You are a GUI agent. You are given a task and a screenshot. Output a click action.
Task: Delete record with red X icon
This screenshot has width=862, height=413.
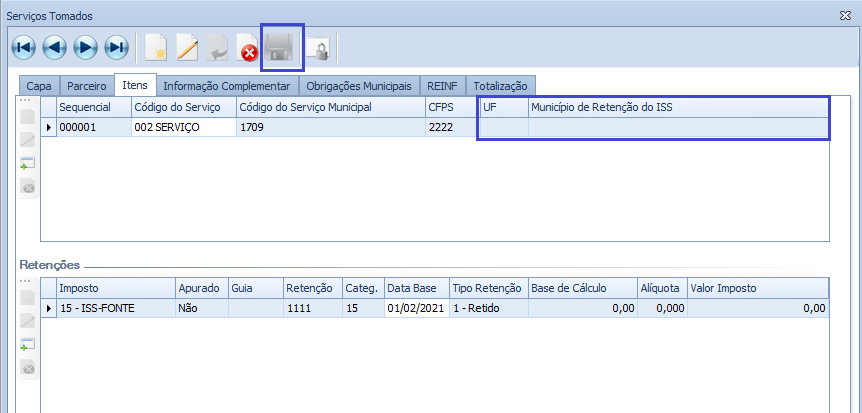click(x=248, y=48)
